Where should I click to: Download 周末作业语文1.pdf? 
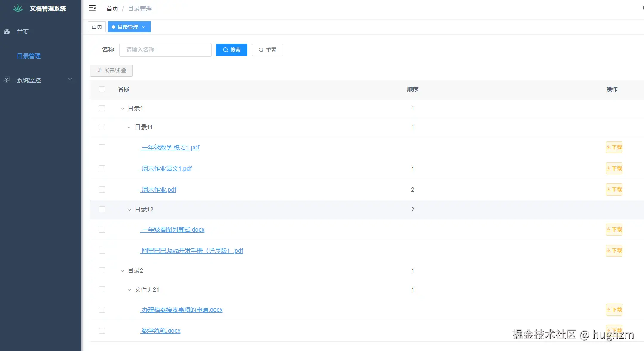pos(614,168)
